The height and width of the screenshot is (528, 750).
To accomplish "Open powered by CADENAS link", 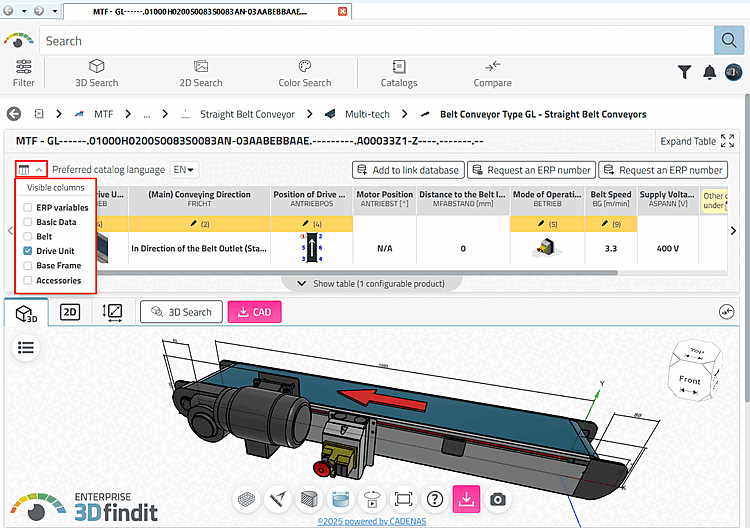I will [x=372, y=521].
